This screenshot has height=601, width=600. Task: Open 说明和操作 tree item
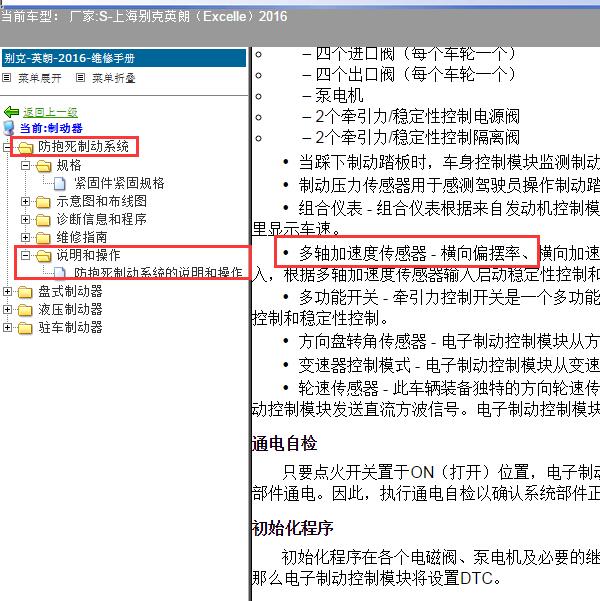(x=89, y=255)
